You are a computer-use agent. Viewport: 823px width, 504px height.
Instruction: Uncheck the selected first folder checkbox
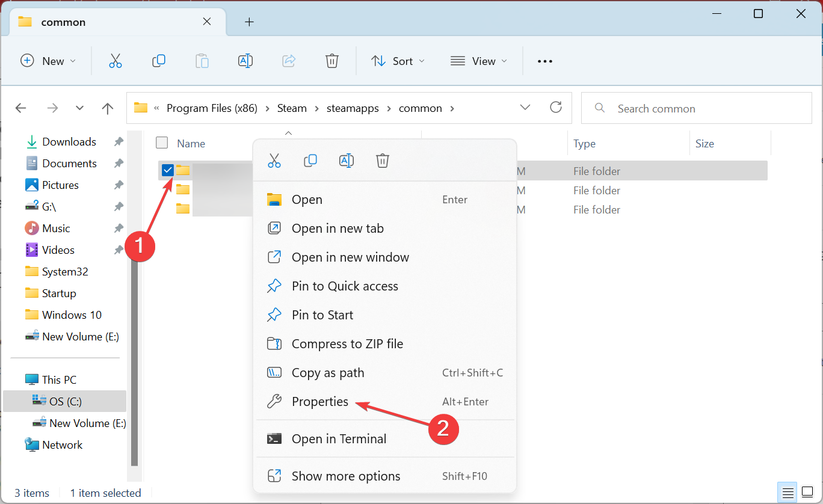(x=168, y=171)
